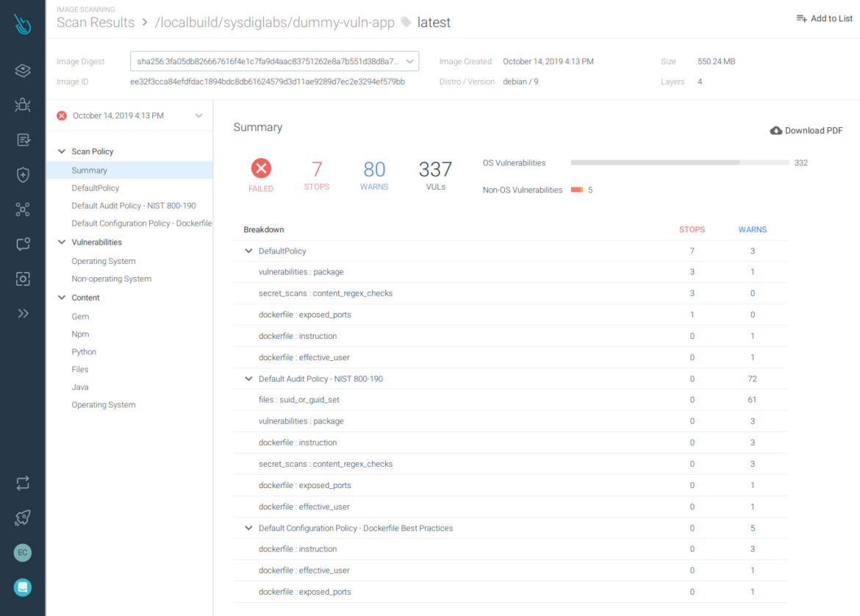Screen dimensions: 860x616
Task: Open the chat bubble sidebar icon
Action: tap(23, 244)
